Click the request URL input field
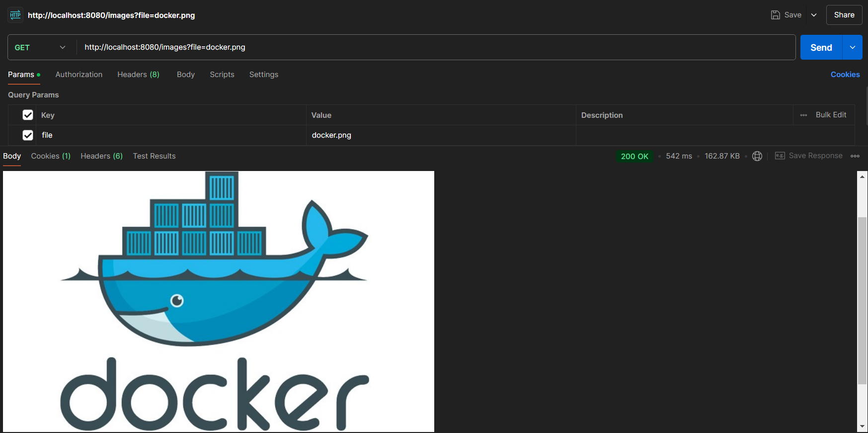Viewport: 868px width, 433px height. tap(436, 47)
